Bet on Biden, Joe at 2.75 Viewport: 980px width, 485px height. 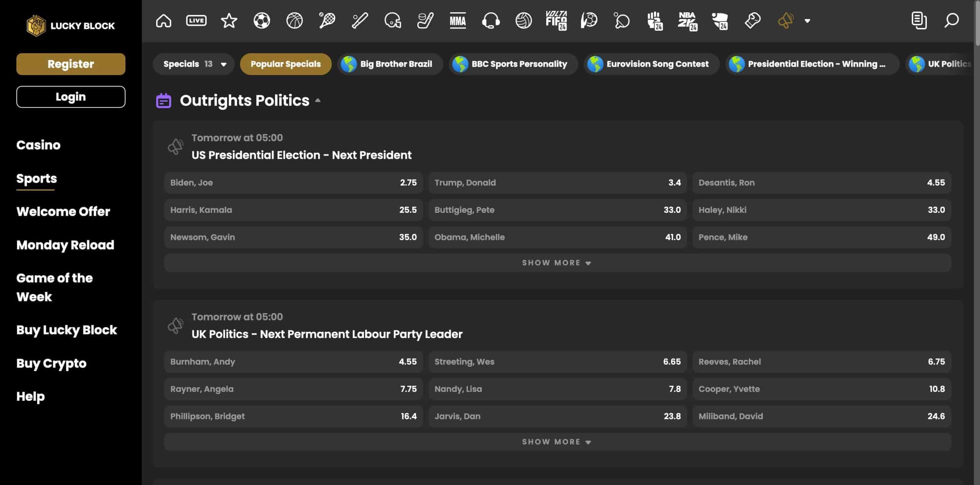(294, 183)
